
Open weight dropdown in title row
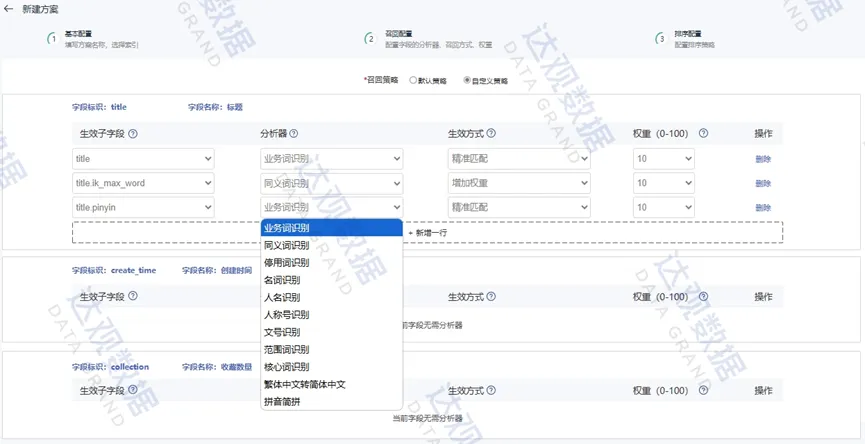tap(664, 159)
